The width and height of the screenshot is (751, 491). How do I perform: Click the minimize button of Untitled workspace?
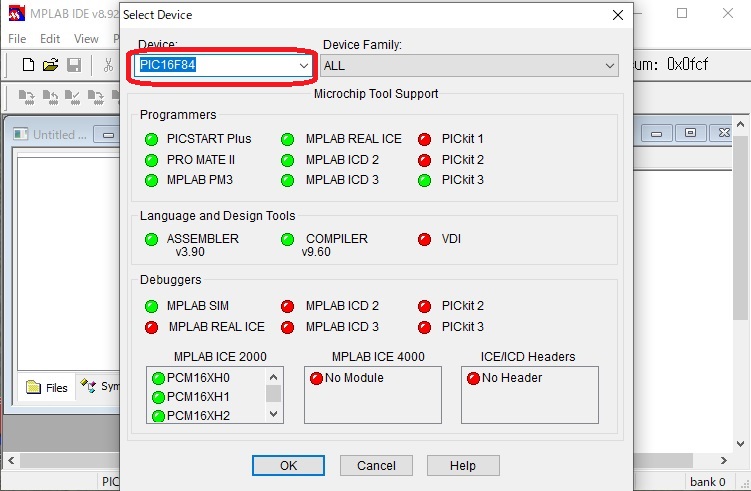[x=108, y=135]
